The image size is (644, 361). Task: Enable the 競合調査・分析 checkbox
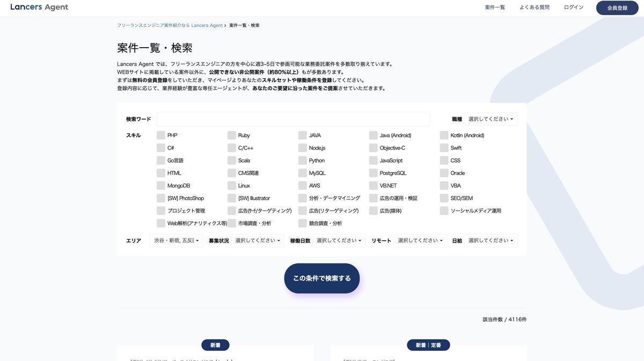click(x=303, y=224)
